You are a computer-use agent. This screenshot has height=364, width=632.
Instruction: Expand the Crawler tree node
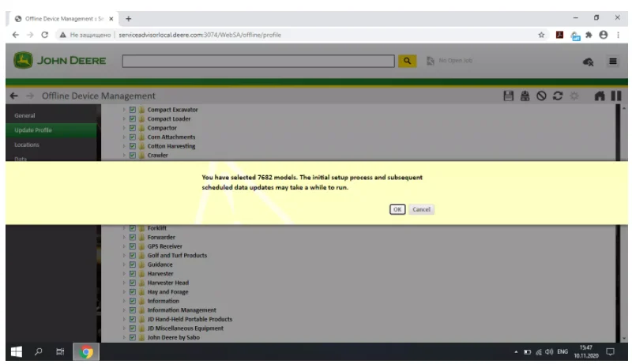(124, 155)
